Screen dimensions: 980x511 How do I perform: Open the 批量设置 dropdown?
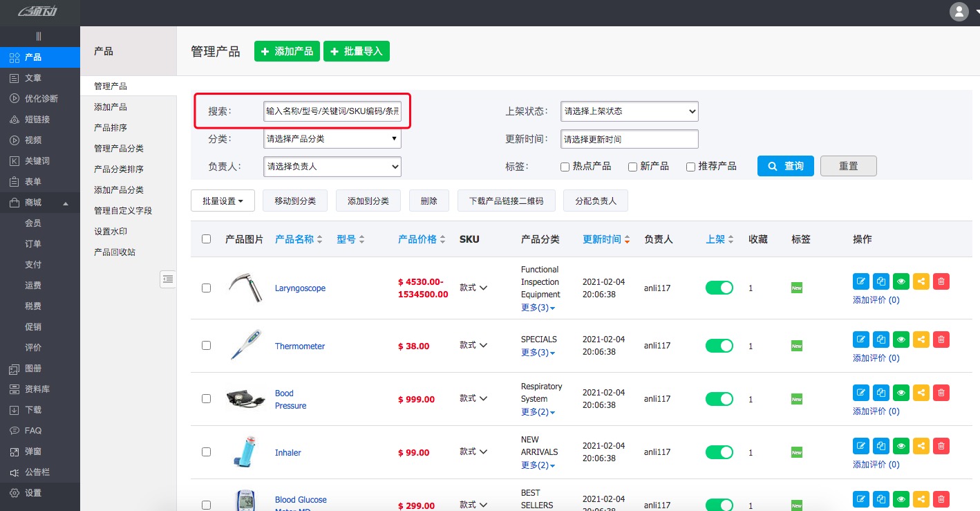[223, 201]
